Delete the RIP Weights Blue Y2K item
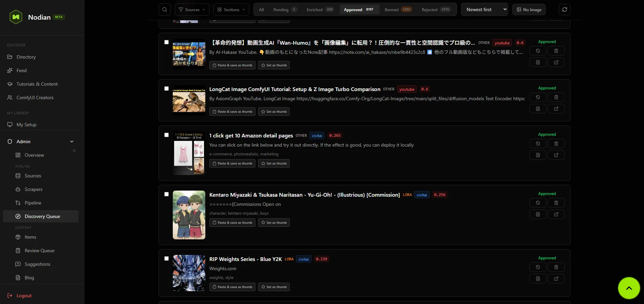The width and height of the screenshot is (644, 304). (x=556, y=267)
